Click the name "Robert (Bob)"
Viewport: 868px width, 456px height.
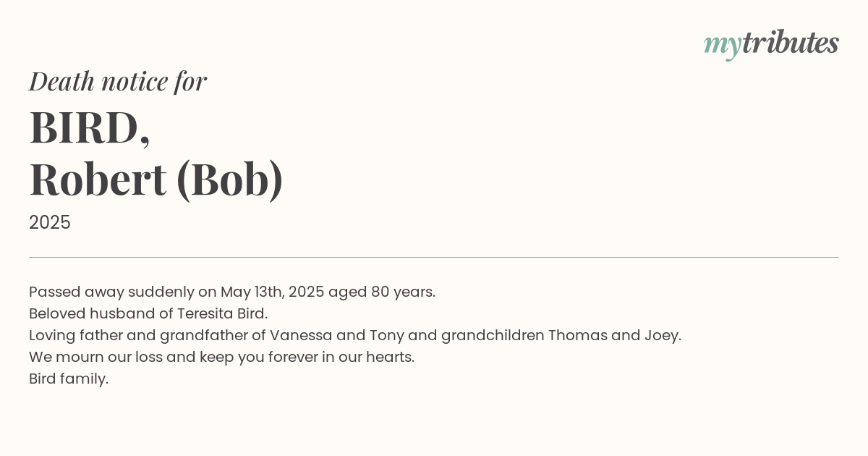pyautogui.click(x=156, y=180)
